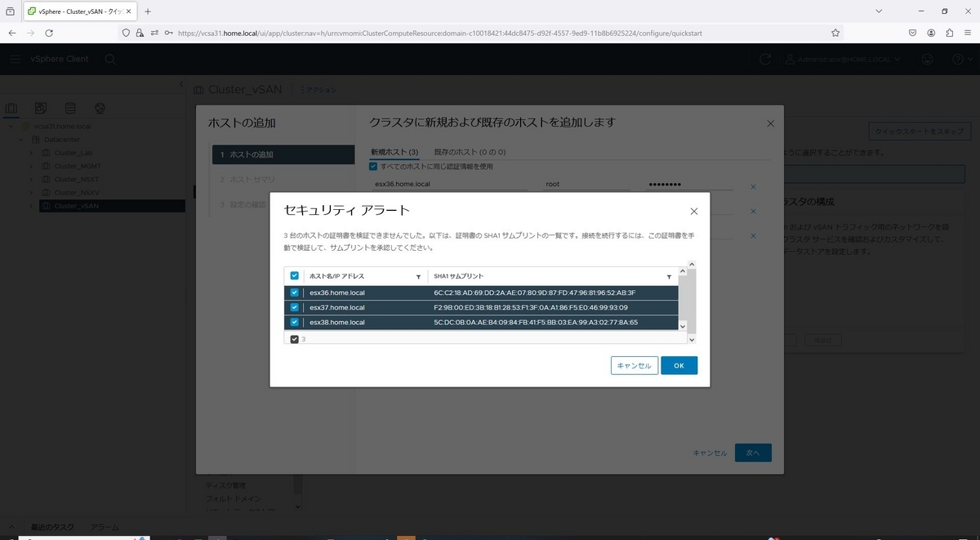Toggle the select-all hosts header checkbox
Image resolution: width=980 pixels, height=540 pixels.
coord(294,276)
